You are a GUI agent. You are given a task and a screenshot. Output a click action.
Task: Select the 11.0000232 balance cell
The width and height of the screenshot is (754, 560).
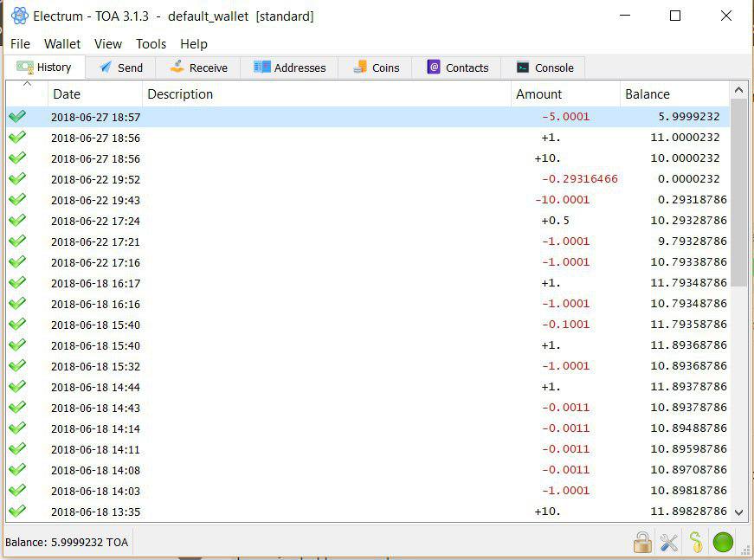pyautogui.click(x=685, y=138)
